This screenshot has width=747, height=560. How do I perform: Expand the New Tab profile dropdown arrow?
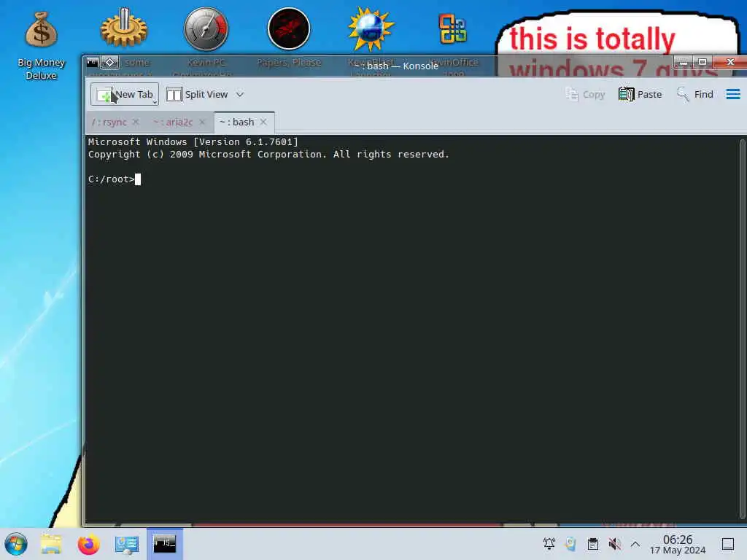(x=155, y=101)
